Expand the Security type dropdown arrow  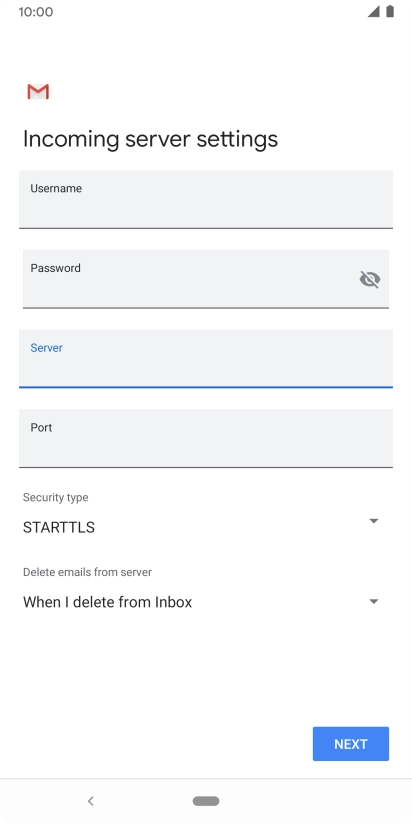(374, 521)
